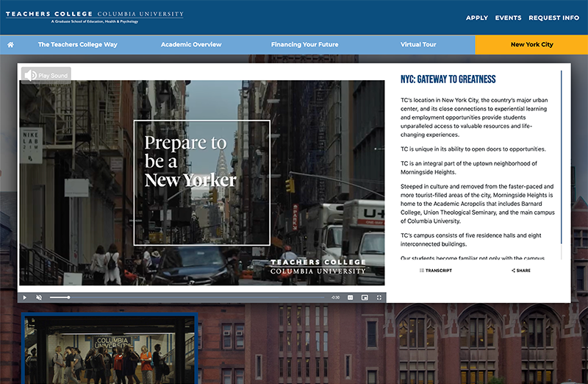
Task: Select the New York City tab
Action: [531, 45]
